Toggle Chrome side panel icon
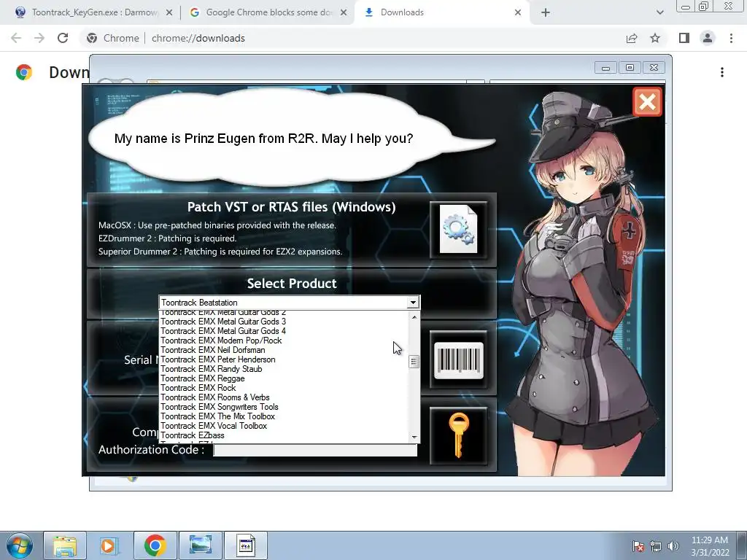Viewport: 747px width, 560px height. pos(684,38)
